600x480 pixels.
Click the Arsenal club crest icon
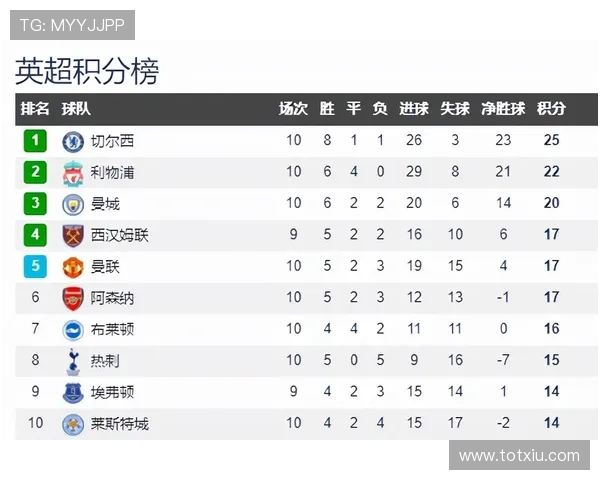73,298
